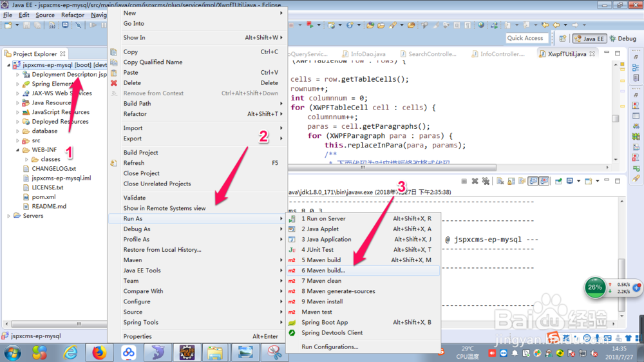Open the File menu
Viewport: 644px width, 362px height.
coord(7,15)
